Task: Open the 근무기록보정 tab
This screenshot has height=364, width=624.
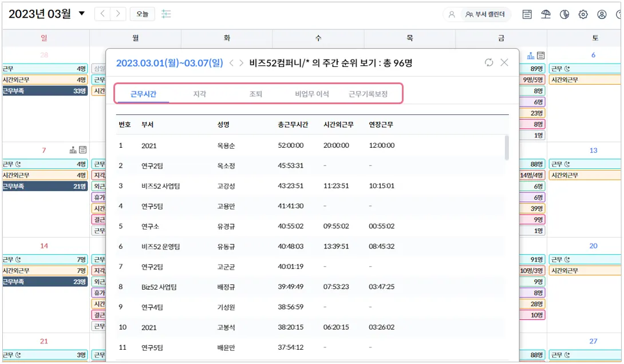Action: point(368,94)
